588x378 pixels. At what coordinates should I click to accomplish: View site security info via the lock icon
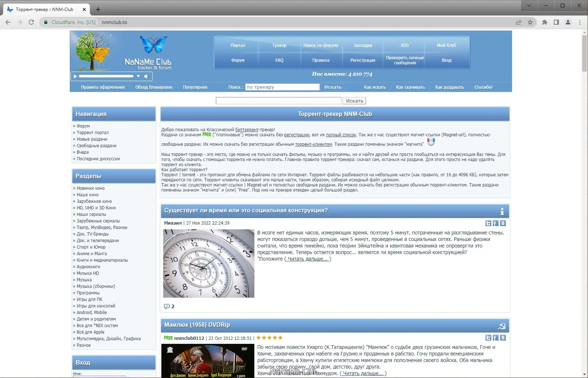coord(46,22)
